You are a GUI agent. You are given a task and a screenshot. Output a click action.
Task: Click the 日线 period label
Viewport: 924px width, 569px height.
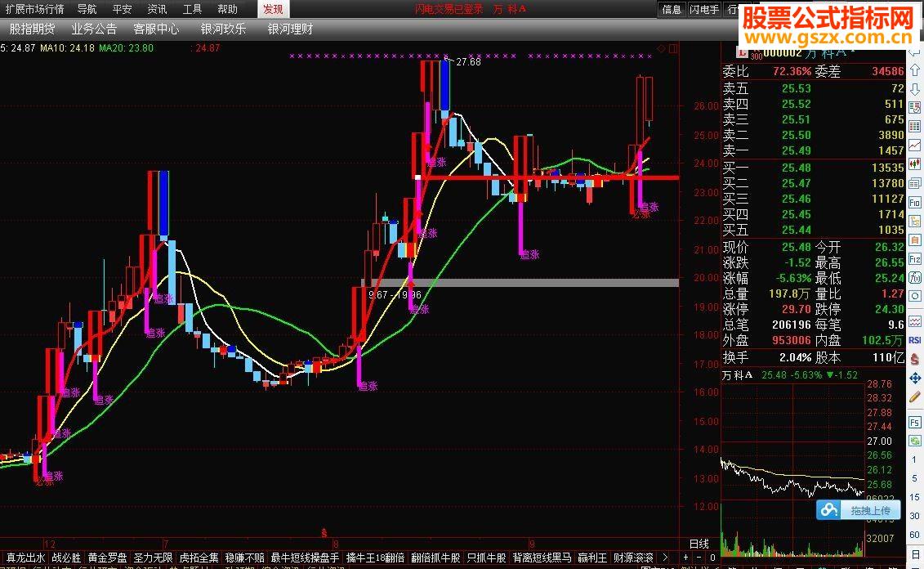699,543
